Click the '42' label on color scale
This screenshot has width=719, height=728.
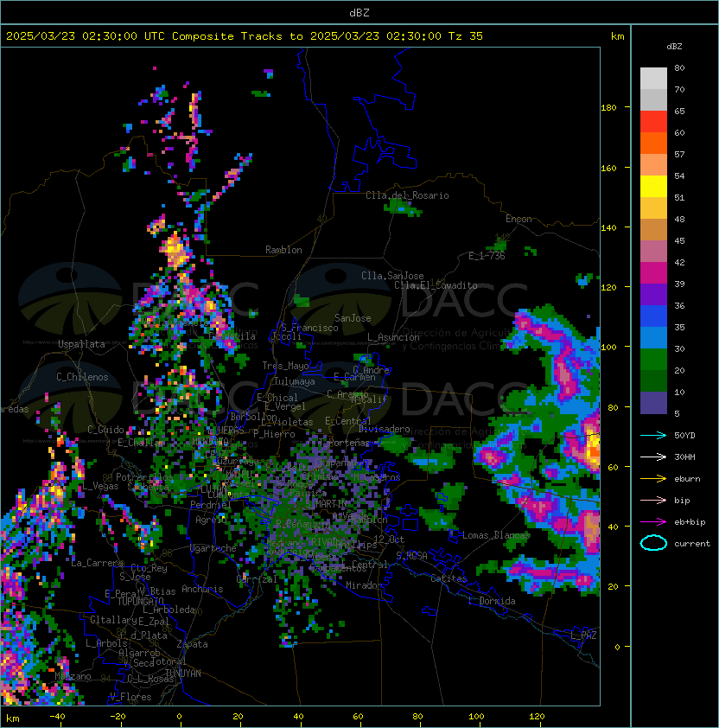(679, 262)
